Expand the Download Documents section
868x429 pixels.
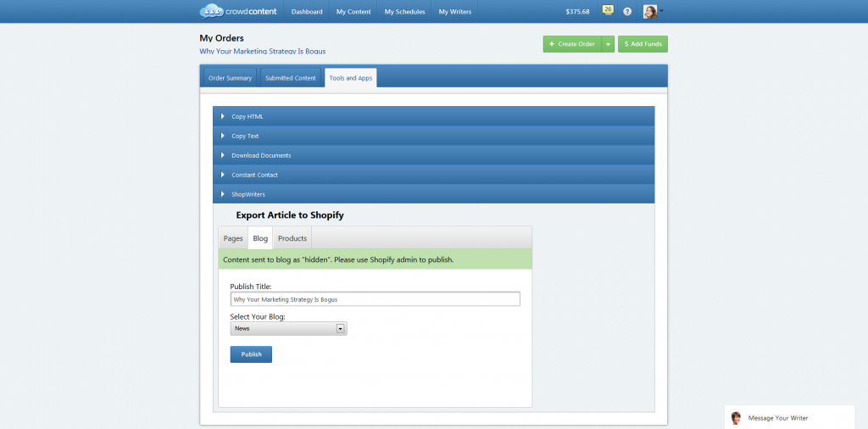click(433, 155)
